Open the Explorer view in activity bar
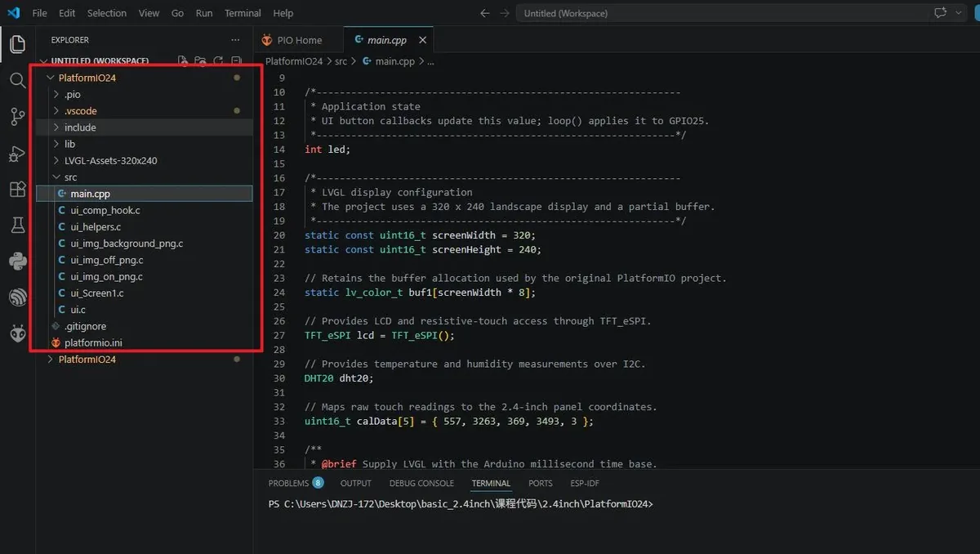This screenshot has height=554, width=980. (x=17, y=44)
